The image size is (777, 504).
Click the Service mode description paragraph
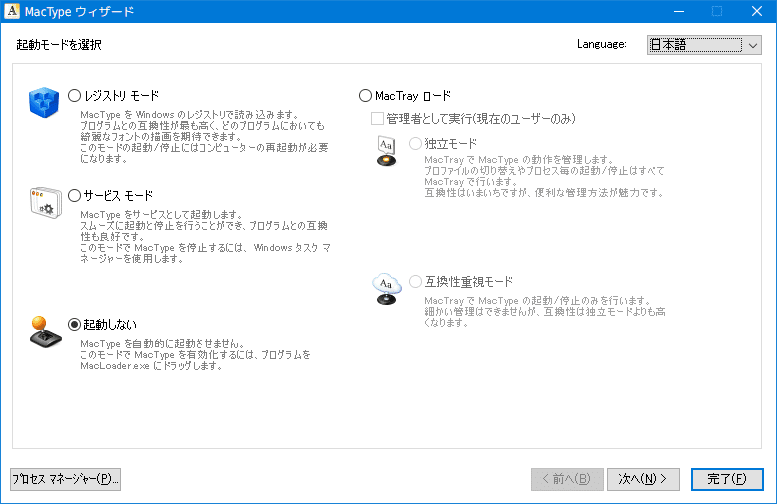(205, 237)
